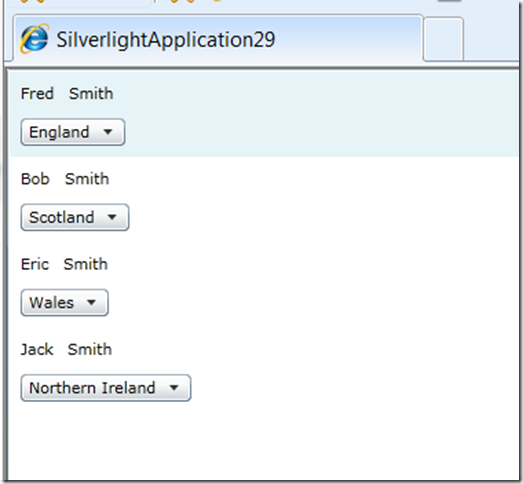Image resolution: width=523 pixels, height=484 pixels.
Task: Click the arrow on the Wales combo box
Action: pyautogui.click(x=91, y=303)
